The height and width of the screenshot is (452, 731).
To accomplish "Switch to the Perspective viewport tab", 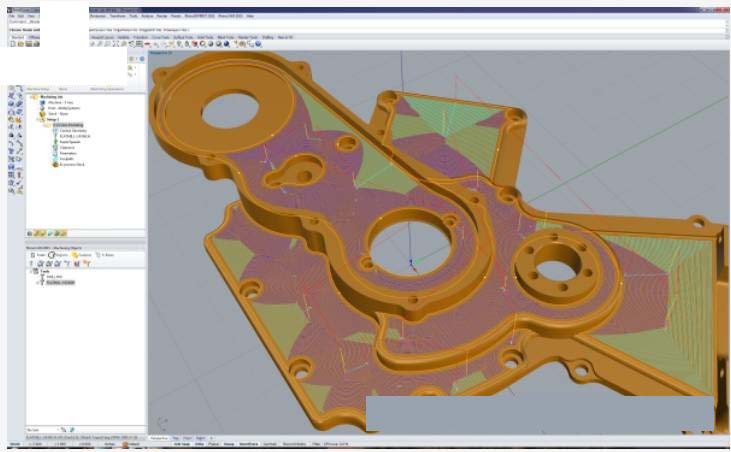I will coord(158,437).
